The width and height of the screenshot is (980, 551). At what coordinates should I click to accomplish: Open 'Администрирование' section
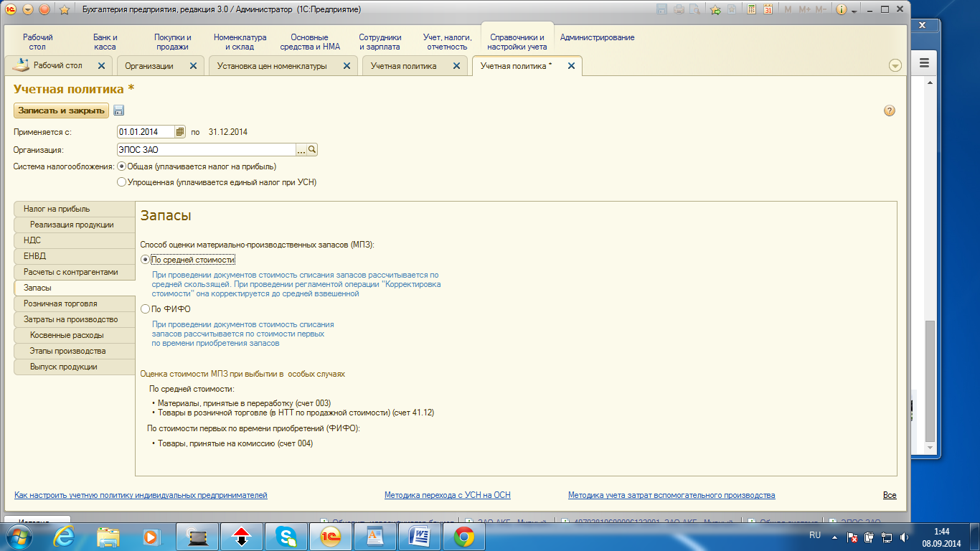click(597, 37)
